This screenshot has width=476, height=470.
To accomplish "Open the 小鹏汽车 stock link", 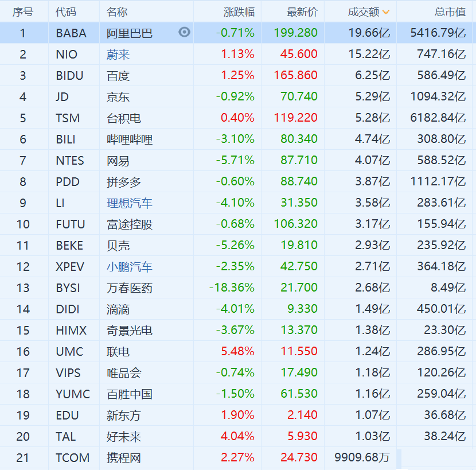I will [x=130, y=267].
